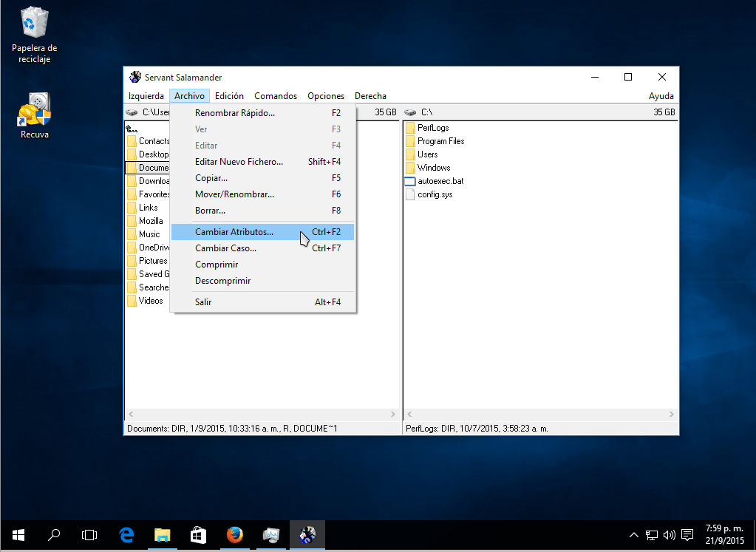
Task: Click the left panel scrollbar right arrow
Action: (x=393, y=414)
